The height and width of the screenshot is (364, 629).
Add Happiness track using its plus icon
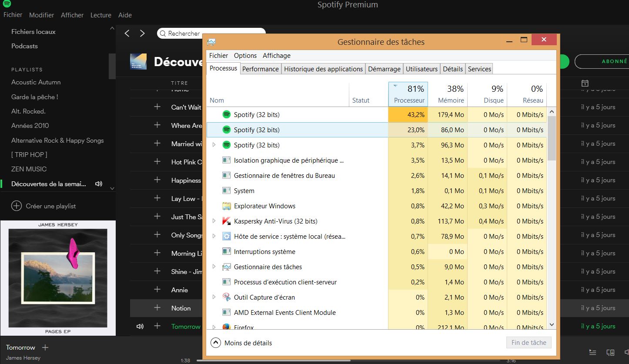(x=157, y=180)
